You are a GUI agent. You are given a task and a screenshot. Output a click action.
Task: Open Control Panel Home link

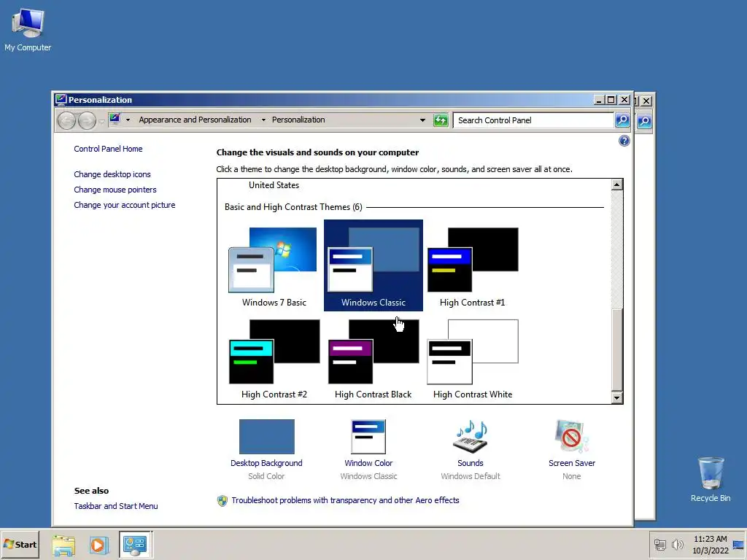coord(108,149)
